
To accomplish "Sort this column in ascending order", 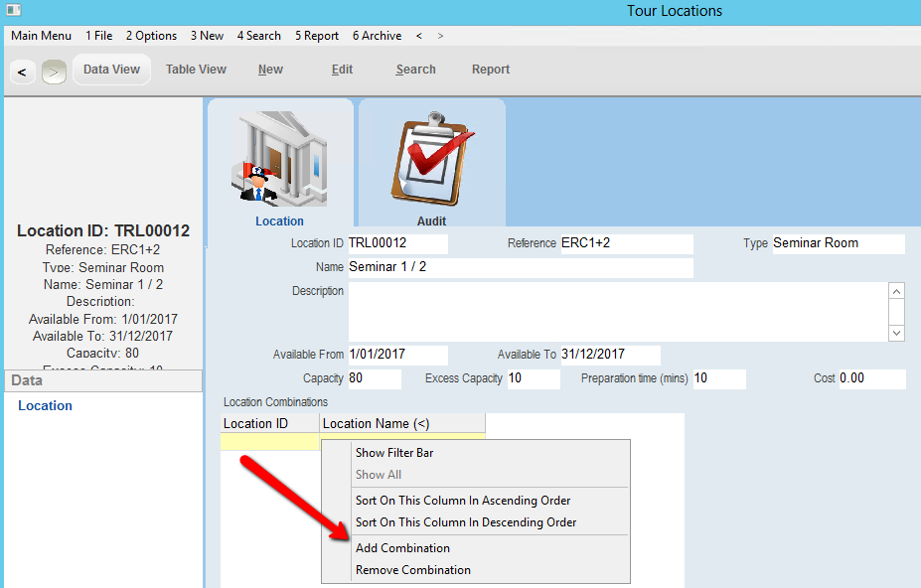I will [463, 501].
